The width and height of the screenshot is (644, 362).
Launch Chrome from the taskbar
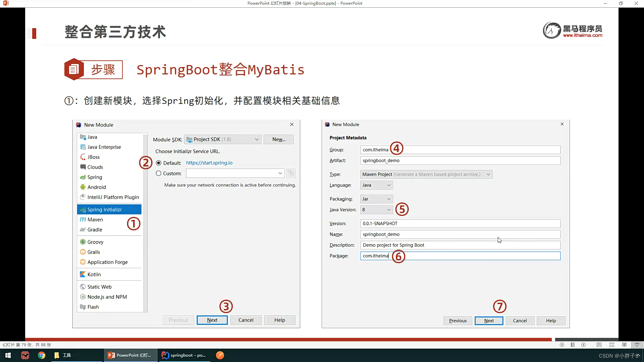[42, 355]
